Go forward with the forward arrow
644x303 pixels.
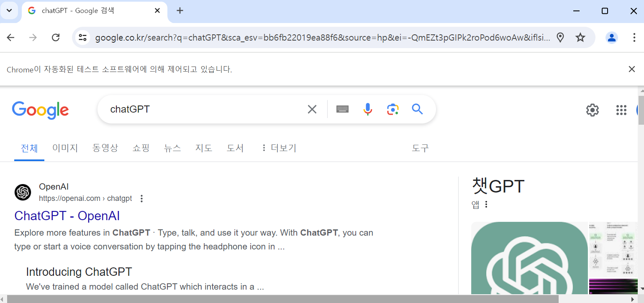pos(33,38)
